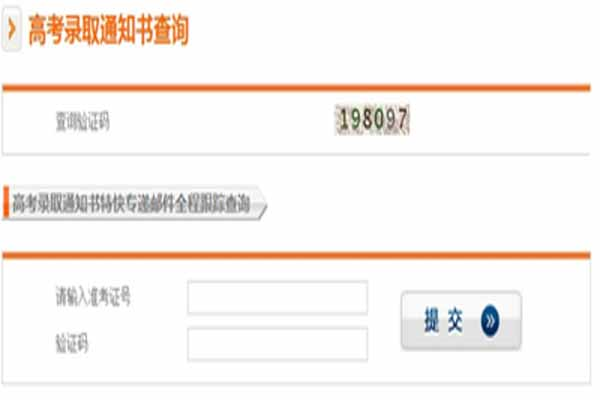Focus the 准考证号 input box
The width and height of the screenshot is (600, 400).
[277, 297]
